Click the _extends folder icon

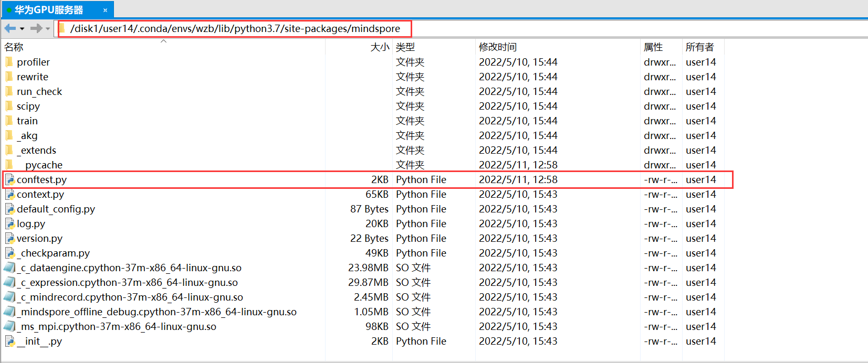pyautogui.click(x=9, y=150)
